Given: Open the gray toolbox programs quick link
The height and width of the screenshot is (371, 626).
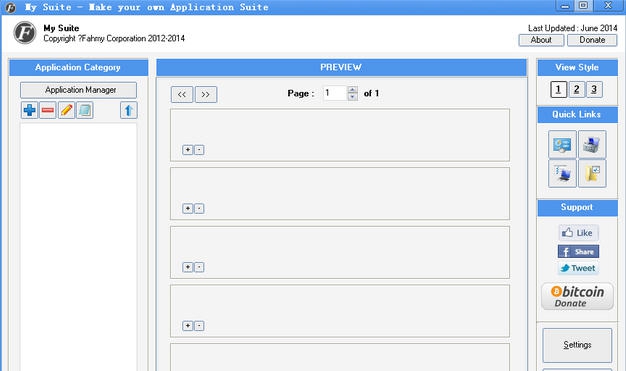Looking at the screenshot, I should 592,145.
